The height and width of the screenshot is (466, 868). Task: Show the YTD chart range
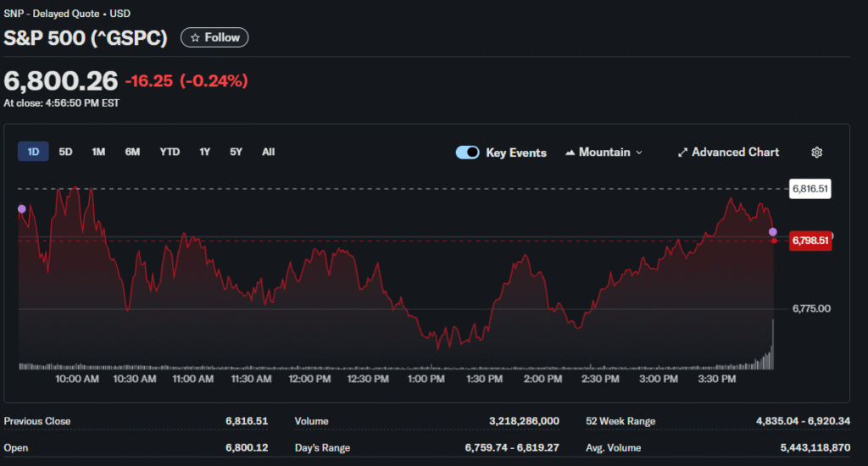(x=170, y=152)
